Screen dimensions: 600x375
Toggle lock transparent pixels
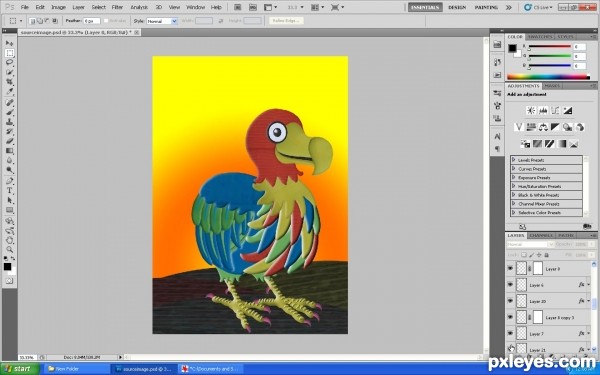click(x=524, y=255)
